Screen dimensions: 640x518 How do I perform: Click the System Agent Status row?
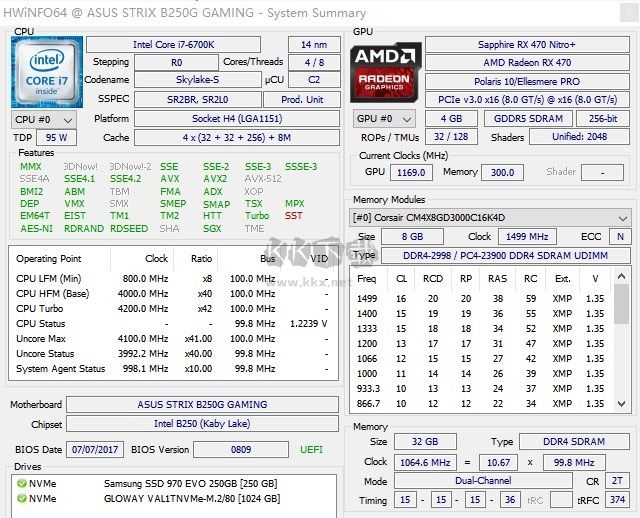pos(173,369)
